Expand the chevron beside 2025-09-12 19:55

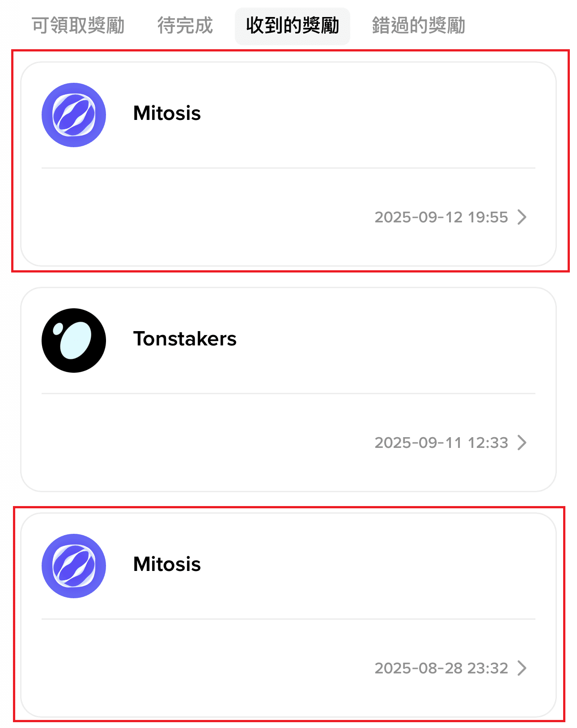tap(522, 217)
